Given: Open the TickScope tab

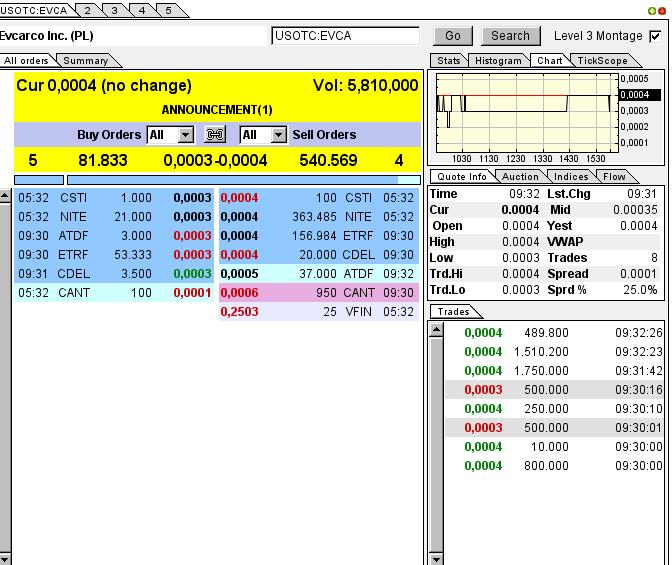Looking at the screenshot, I should [602, 61].
